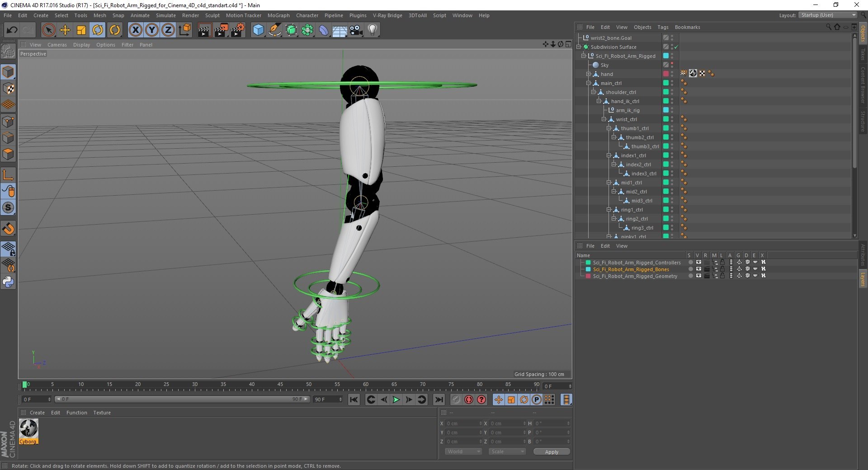This screenshot has height=470, width=868.
Task: Toggle Y axis lock
Action: point(152,30)
